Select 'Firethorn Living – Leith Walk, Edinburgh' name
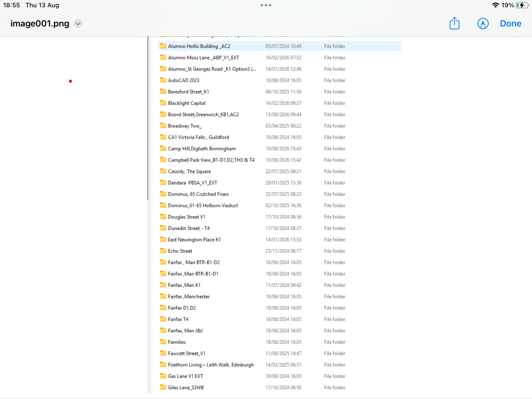Viewport: 532px width, 399px height. tap(211, 365)
